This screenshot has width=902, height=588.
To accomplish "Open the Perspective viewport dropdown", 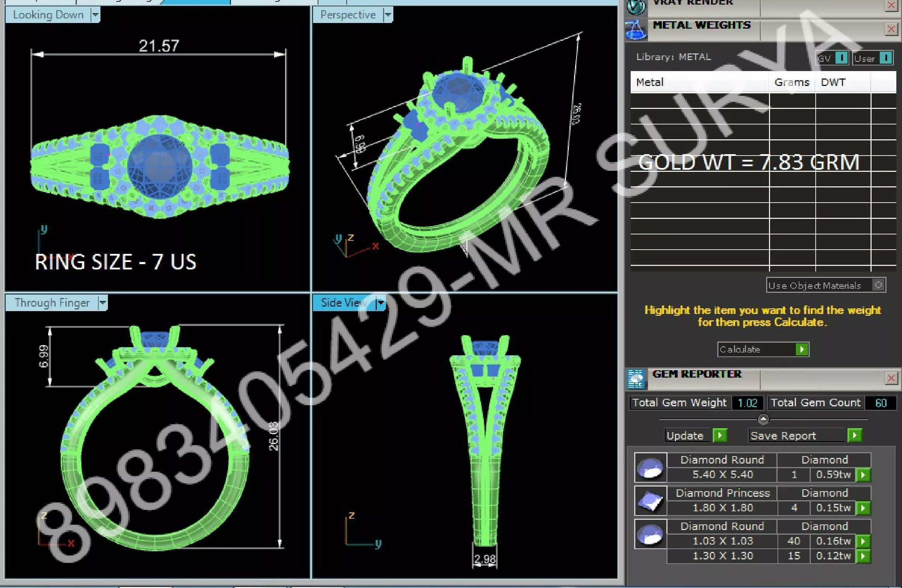I will [x=388, y=15].
